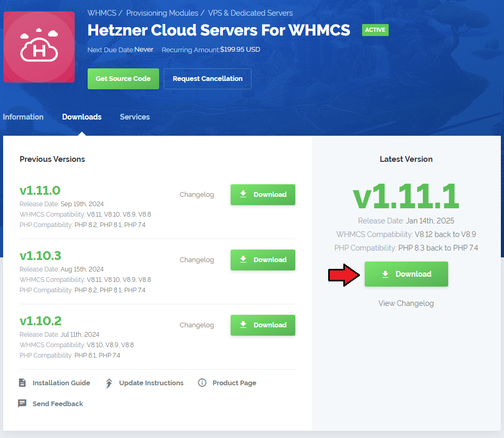Click the Aug 15th, 2024 release date

[82, 269]
